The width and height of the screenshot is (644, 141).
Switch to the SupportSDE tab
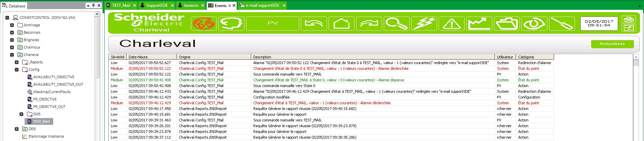click(x=157, y=5)
